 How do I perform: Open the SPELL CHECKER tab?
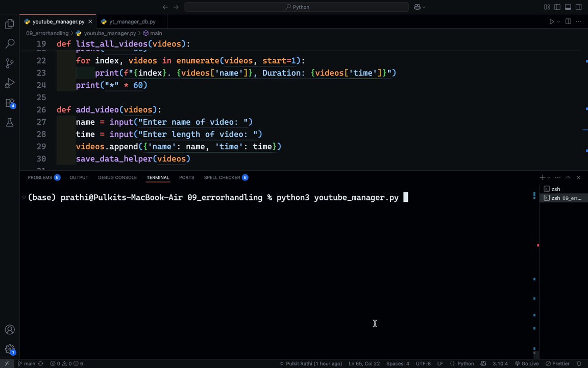[x=226, y=178]
